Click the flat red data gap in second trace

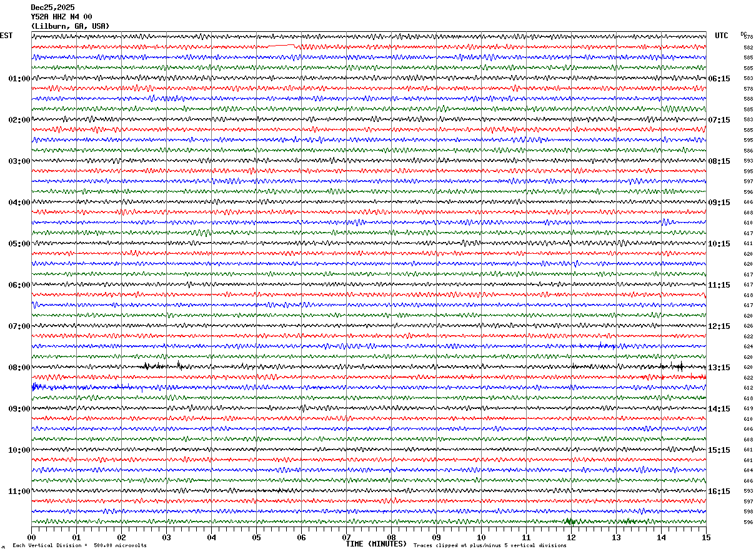(x=282, y=46)
